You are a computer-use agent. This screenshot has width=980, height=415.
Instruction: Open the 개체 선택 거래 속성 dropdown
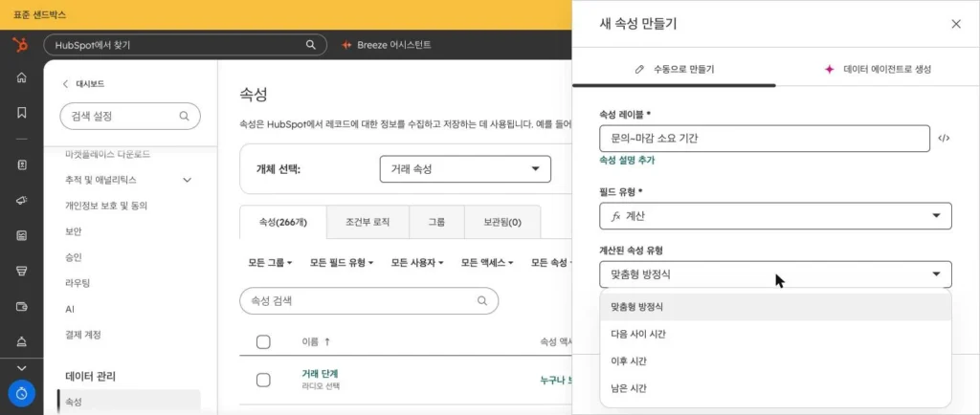click(465, 169)
